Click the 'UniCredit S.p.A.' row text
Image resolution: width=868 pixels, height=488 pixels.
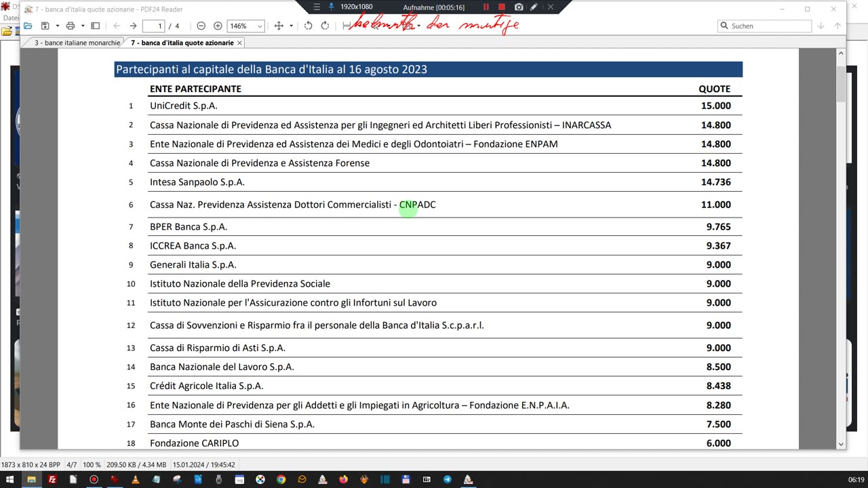tap(183, 106)
